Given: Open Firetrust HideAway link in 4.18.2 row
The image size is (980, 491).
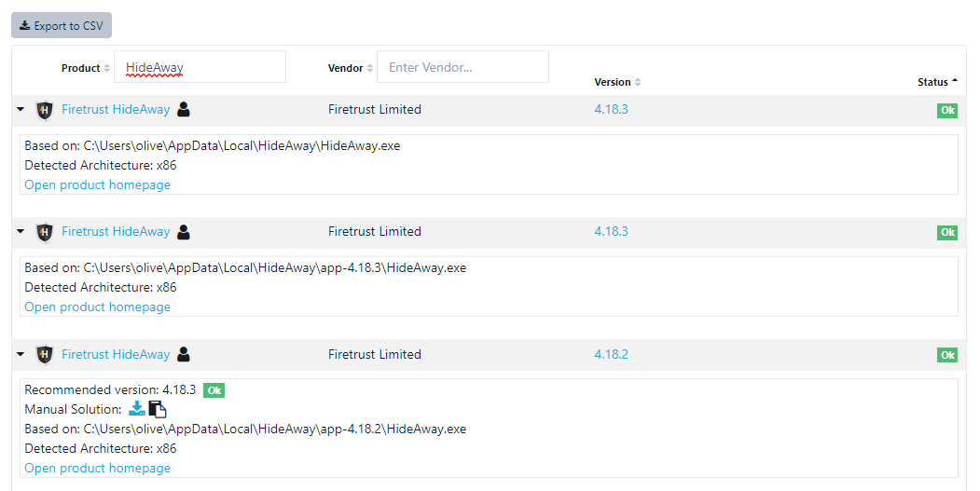Looking at the screenshot, I should point(116,354).
